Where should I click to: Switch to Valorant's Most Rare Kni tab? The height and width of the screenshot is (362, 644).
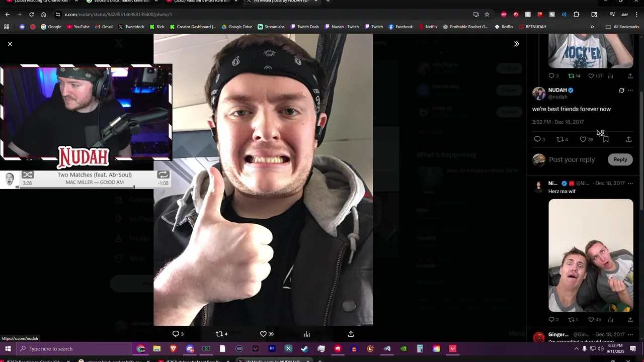point(201,1)
